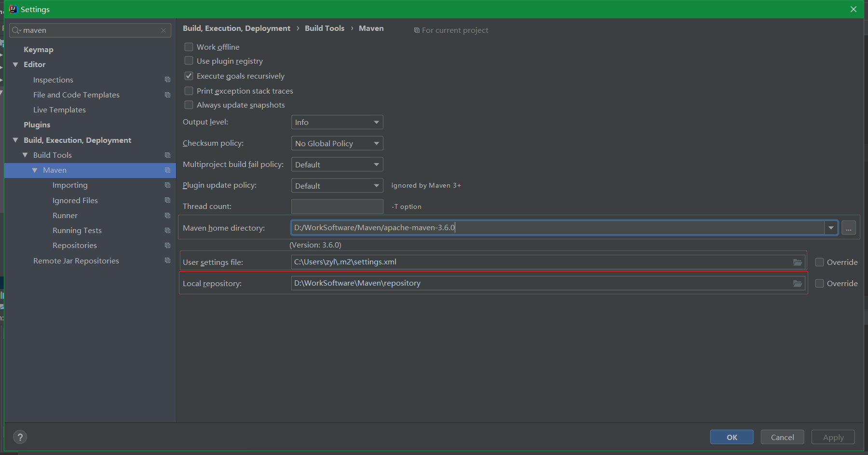Enable Use plugin registry checkbox
Viewport: 868px width, 455px height.
point(189,61)
